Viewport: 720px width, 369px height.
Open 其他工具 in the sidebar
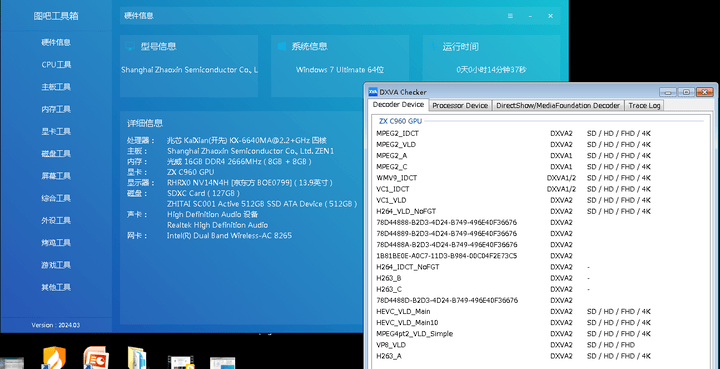pos(56,287)
